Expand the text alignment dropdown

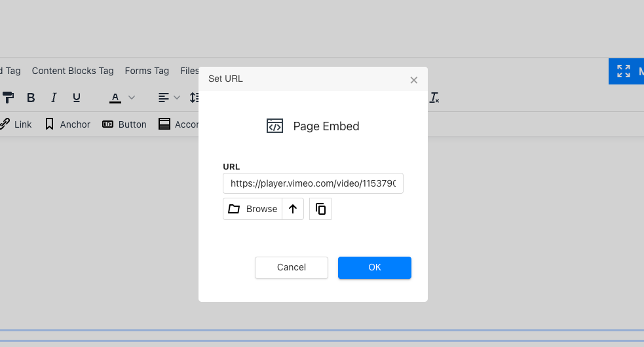pyautogui.click(x=177, y=98)
